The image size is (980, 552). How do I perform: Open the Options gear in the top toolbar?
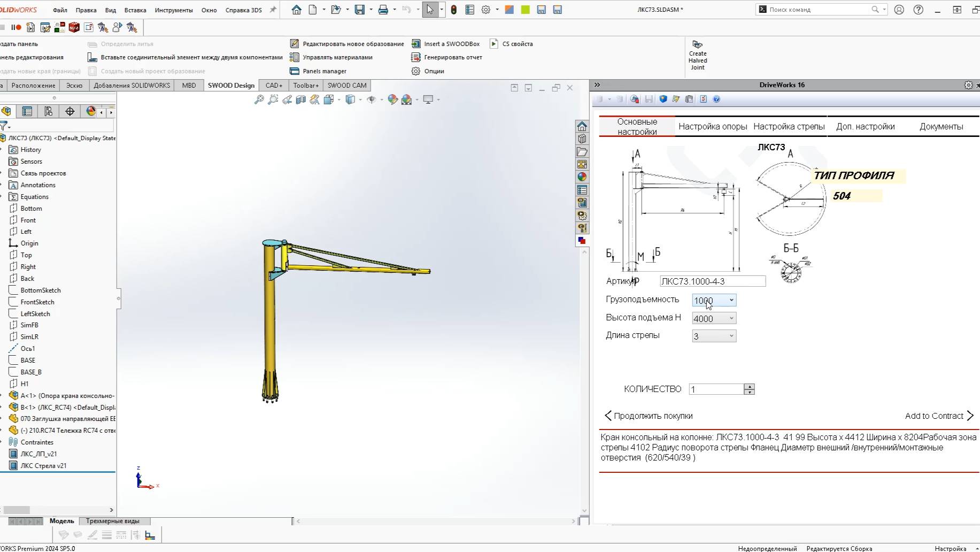click(485, 10)
